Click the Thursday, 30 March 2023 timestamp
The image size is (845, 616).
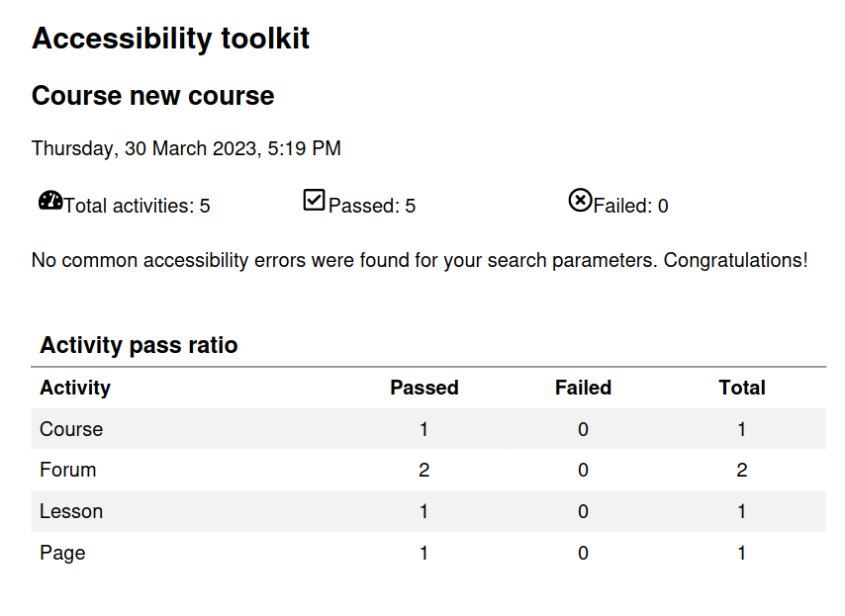(186, 148)
